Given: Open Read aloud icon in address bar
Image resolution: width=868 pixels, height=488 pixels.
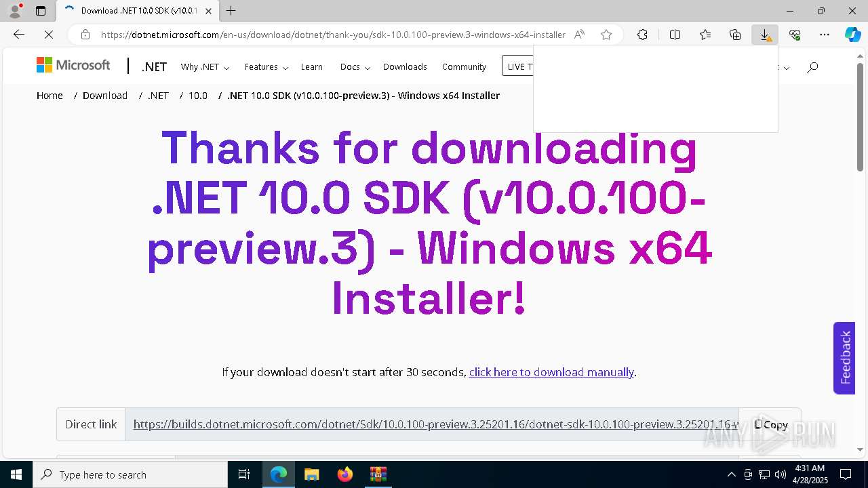Looking at the screenshot, I should (579, 35).
